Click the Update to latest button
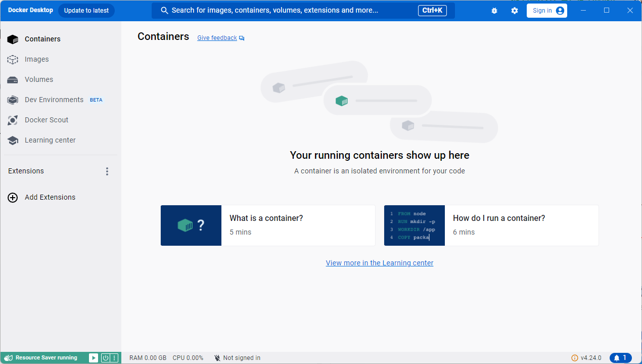 pyautogui.click(x=86, y=11)
